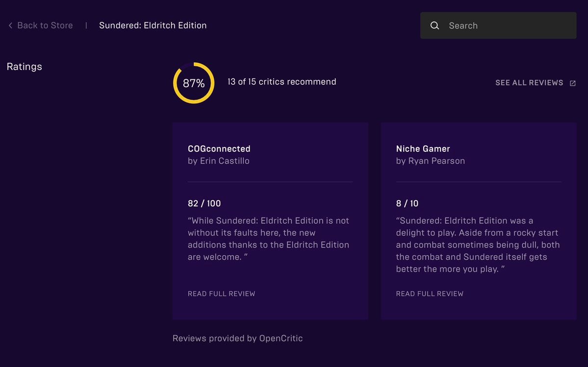Viewport: 588px width, 367px height.
Task: Click the external link icon beside See All Reviews
Action: point(572,83)
